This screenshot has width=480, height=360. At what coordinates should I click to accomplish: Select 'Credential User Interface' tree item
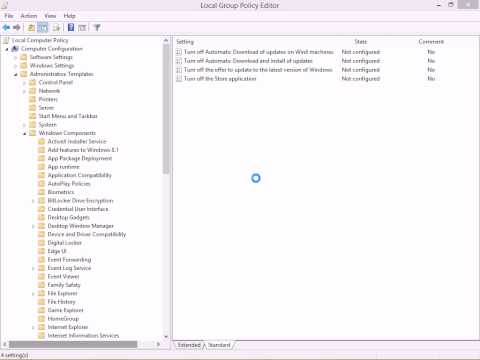coord(78,209)
